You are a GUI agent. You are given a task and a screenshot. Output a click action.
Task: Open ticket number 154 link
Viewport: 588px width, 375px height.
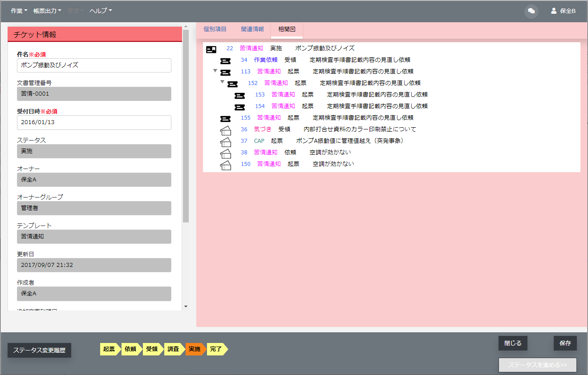pos(260,106)
